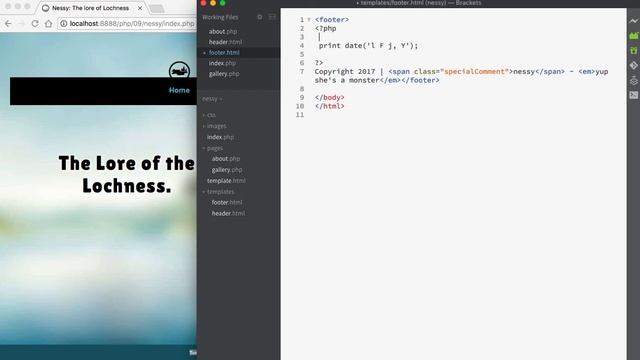
Task: Go back in the browser
Action: (8, 24)
